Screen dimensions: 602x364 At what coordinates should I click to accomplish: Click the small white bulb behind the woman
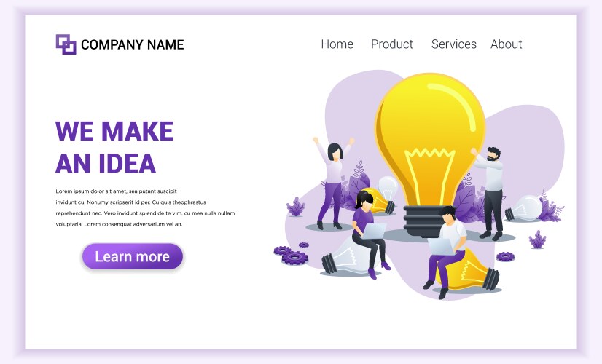click(x=387, y=189)
